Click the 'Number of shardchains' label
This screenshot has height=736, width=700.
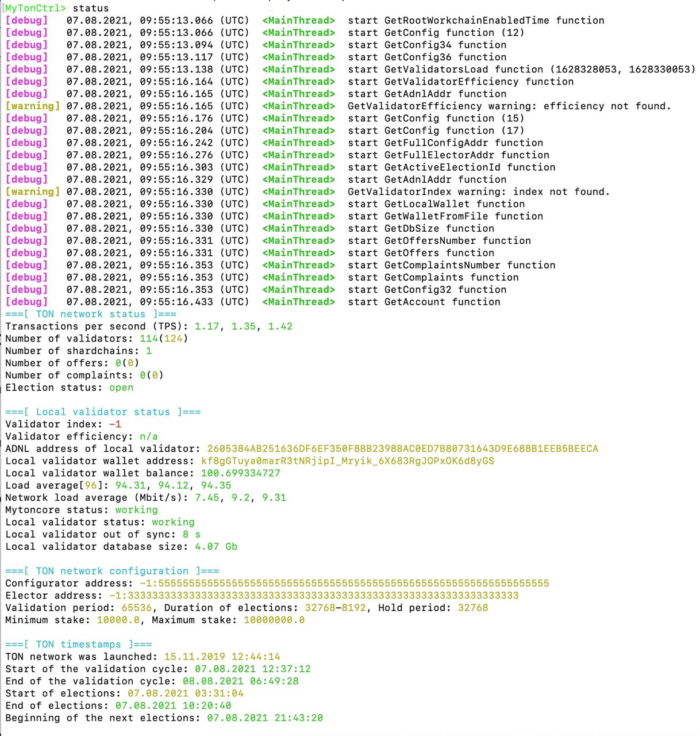(72, 351)
